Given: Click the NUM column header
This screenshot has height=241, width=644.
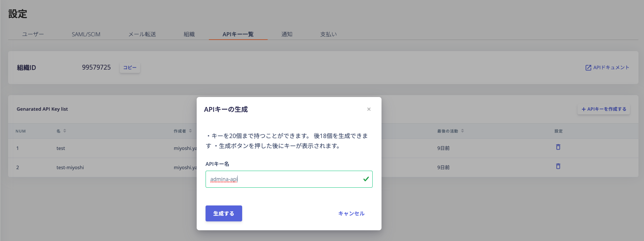Looking at the screenshot, I should [x=21, y=131].
